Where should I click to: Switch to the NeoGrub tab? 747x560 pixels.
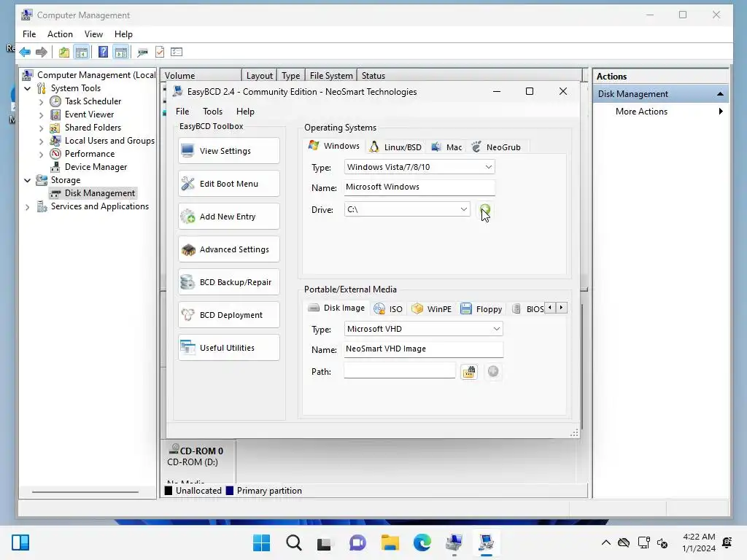click(496, 147)
